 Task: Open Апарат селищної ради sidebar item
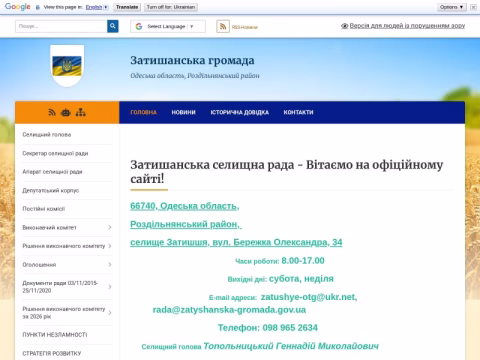tap(52, 172)
